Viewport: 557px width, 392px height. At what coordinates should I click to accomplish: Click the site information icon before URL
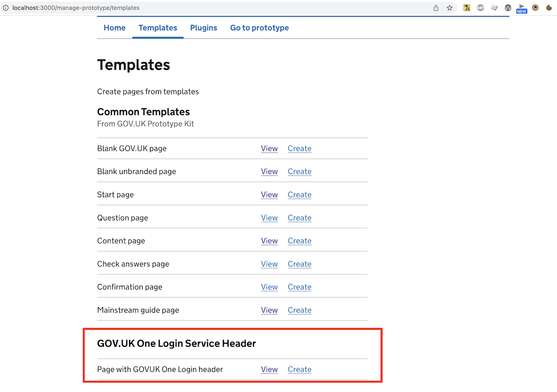[x=6, y=8]
